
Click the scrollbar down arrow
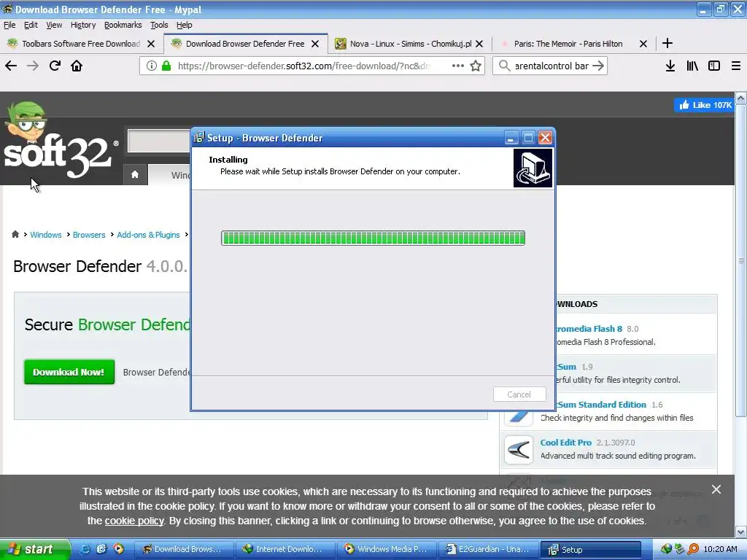click(741, 531)
